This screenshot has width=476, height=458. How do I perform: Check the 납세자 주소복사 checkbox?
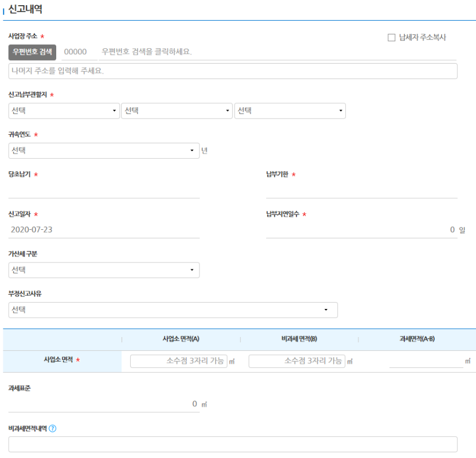(x=391, y=38)
